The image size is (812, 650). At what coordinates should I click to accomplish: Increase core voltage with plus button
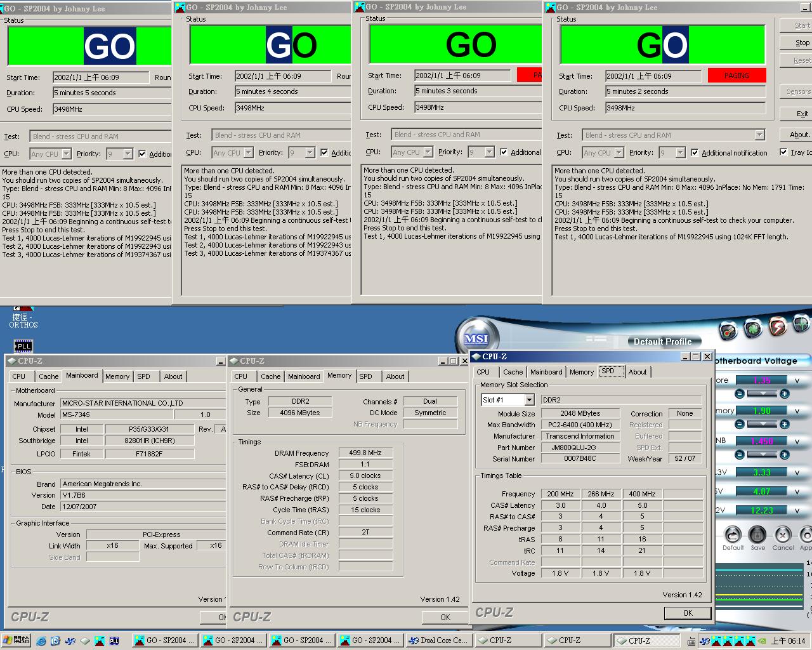[785, 394]
